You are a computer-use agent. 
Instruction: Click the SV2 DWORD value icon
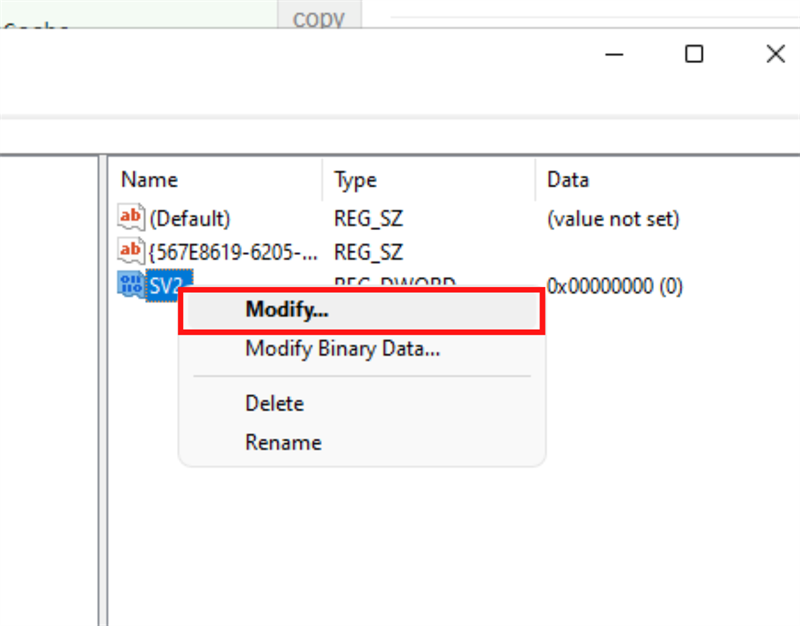click(131, 285)
